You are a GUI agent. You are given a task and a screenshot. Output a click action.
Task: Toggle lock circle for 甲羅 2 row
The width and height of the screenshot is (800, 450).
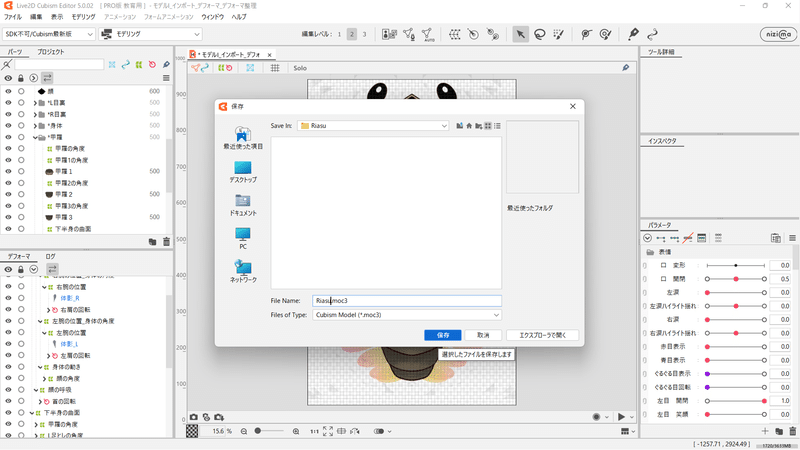[21, 194]
